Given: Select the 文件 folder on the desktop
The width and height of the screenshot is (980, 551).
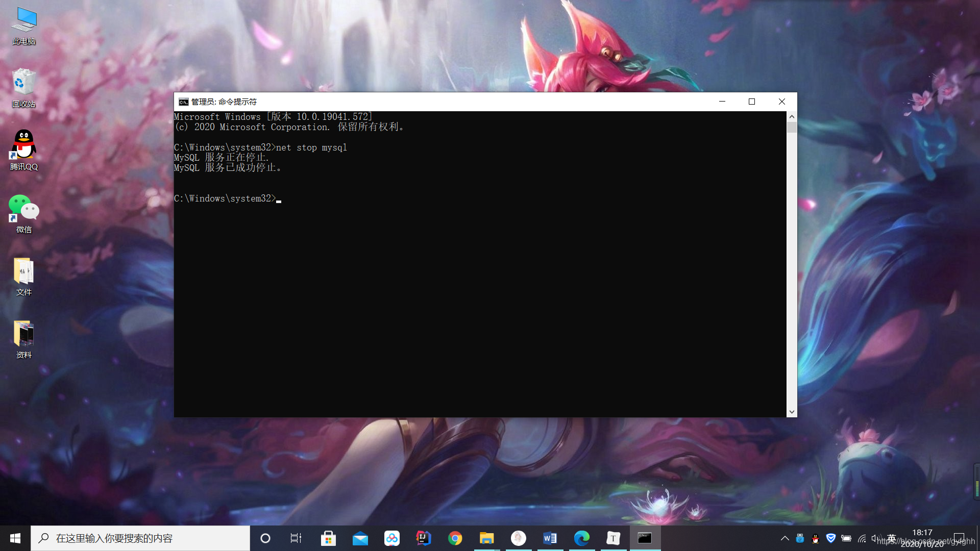Looking at the screenshot, I should pos(24,277).
